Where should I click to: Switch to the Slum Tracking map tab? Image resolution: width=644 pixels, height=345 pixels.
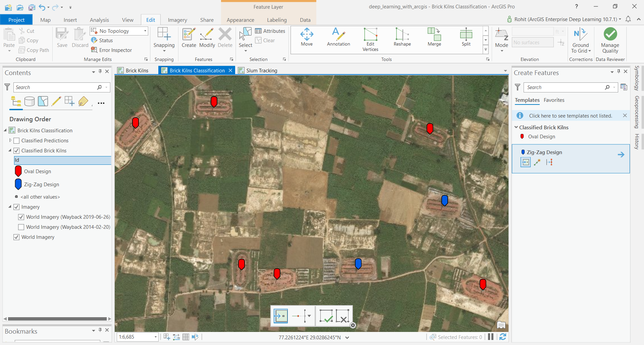pyautogui.click(x=261, y=70)
